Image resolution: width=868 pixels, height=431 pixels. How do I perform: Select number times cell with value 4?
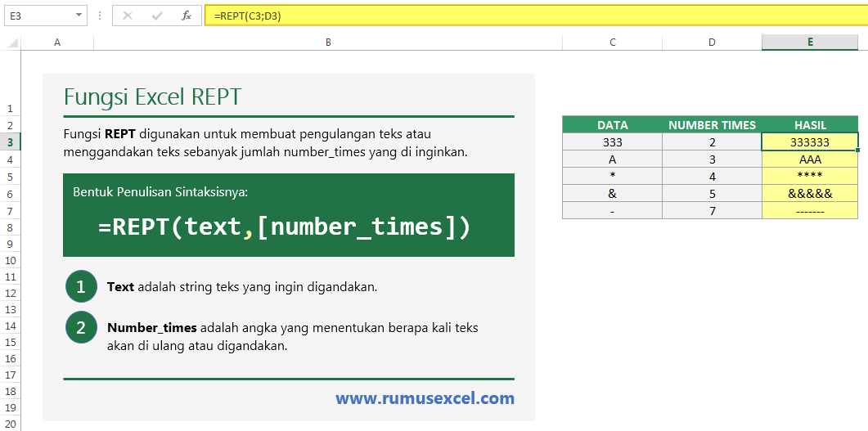(x=712, y=177)
